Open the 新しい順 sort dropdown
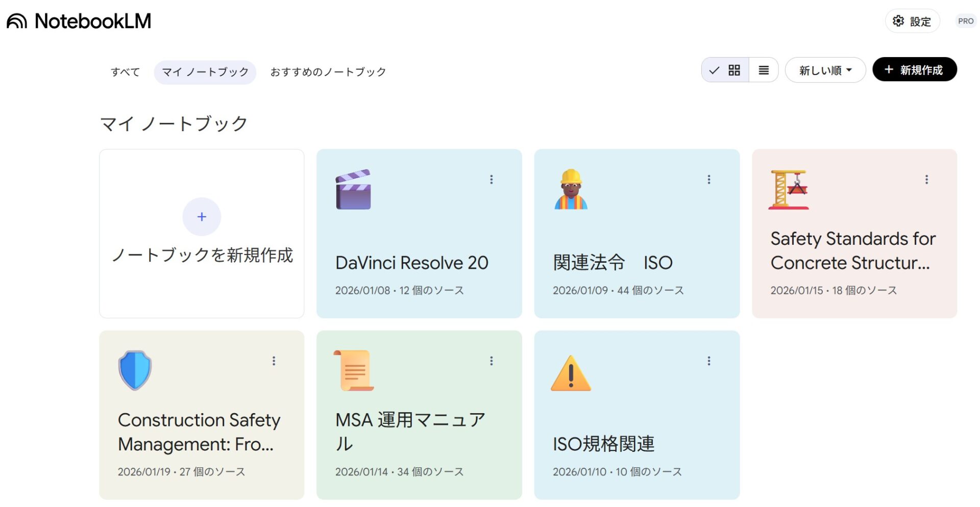Image resolution: width=980 pixels, height=507 pixels. coord(825,70)
